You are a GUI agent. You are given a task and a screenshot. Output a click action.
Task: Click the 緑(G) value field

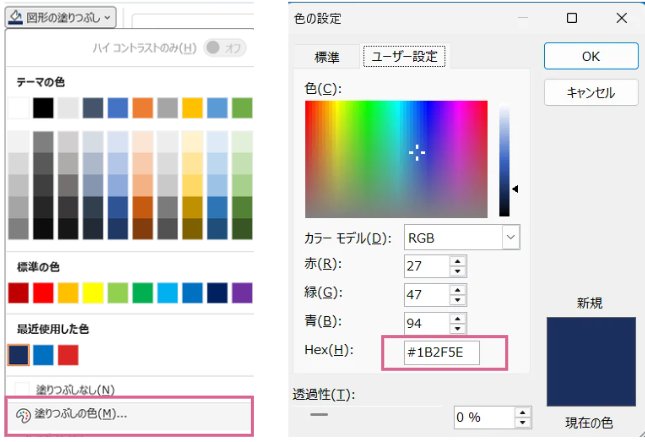pyautogui.click(x=427, y=295)
